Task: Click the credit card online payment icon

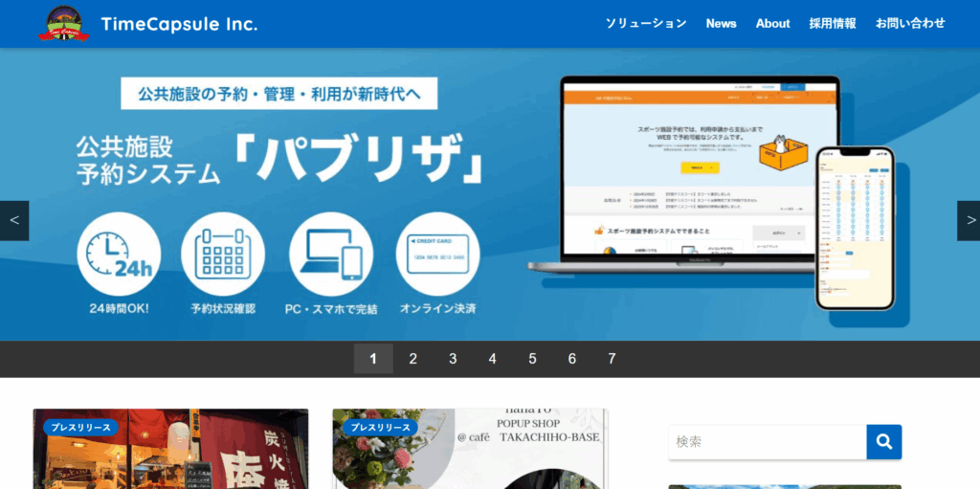Action: coord(437,254)
